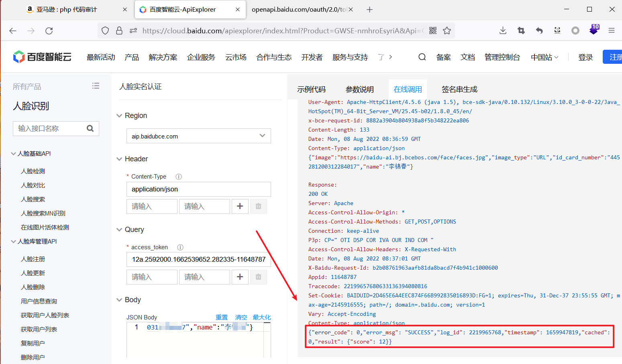This screenshot has height=364, width=622.
Task: Click the 登录 login link
Action: [585, 57]
